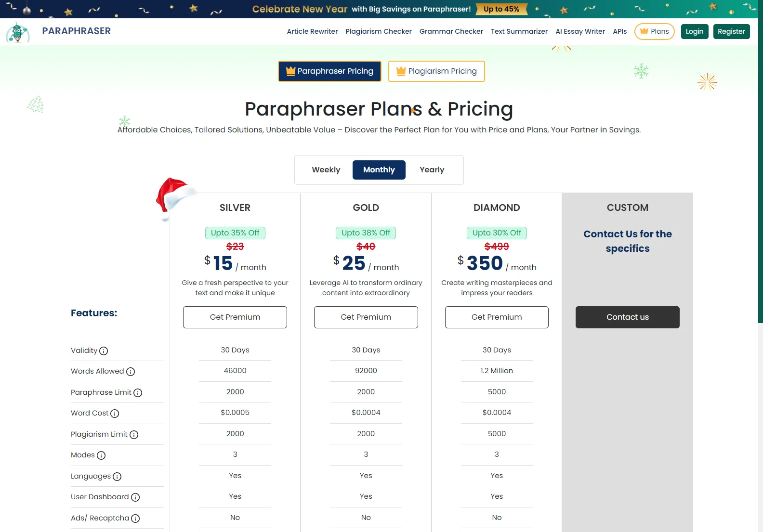Click the GOLD plan title

click(366, 208)
